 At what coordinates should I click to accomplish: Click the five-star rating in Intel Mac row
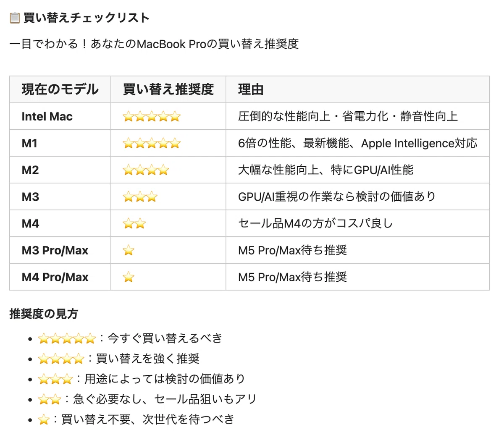[152, 116]
